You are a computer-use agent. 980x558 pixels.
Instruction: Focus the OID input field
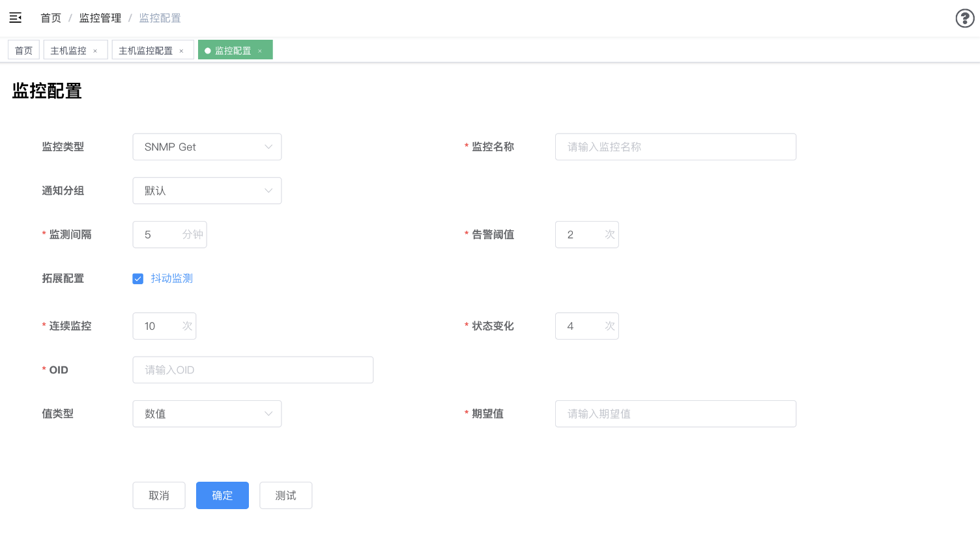coord(253,370)
